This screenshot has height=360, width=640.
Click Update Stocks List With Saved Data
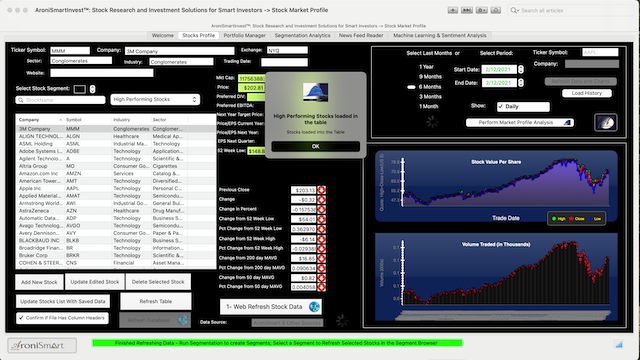63,301
